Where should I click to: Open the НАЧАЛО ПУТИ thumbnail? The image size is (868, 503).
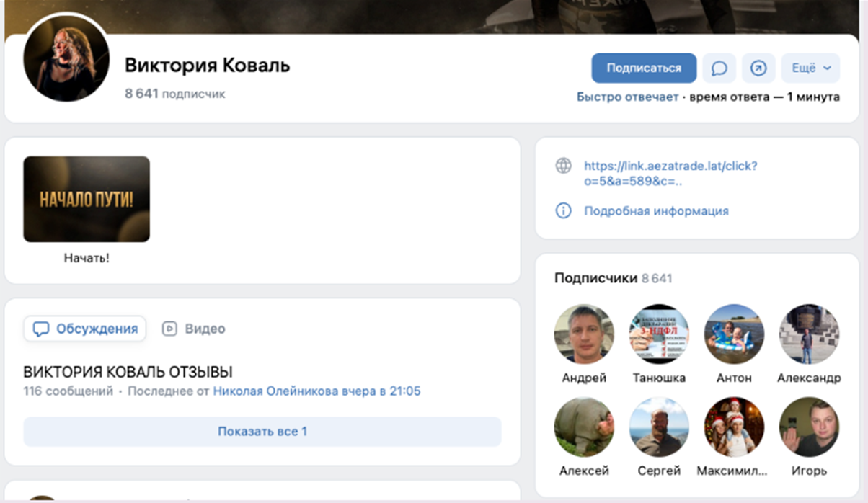pyautogui.click(x=87, y=199)
